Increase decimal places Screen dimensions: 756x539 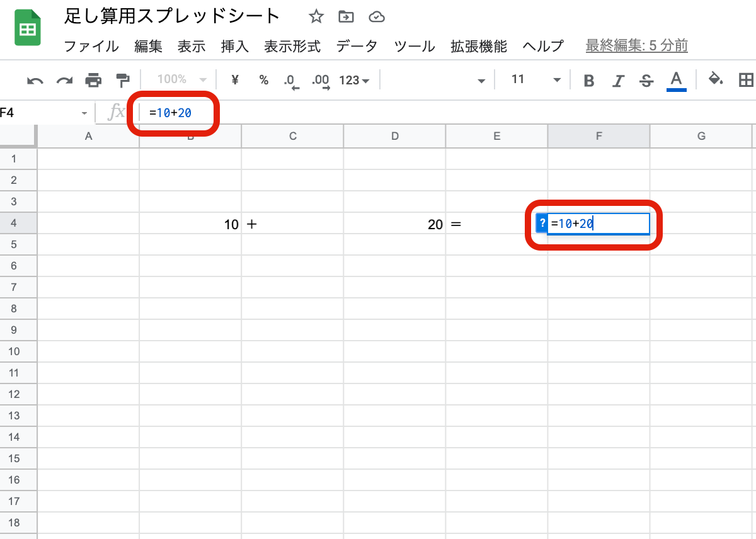(x=321, y=81)
